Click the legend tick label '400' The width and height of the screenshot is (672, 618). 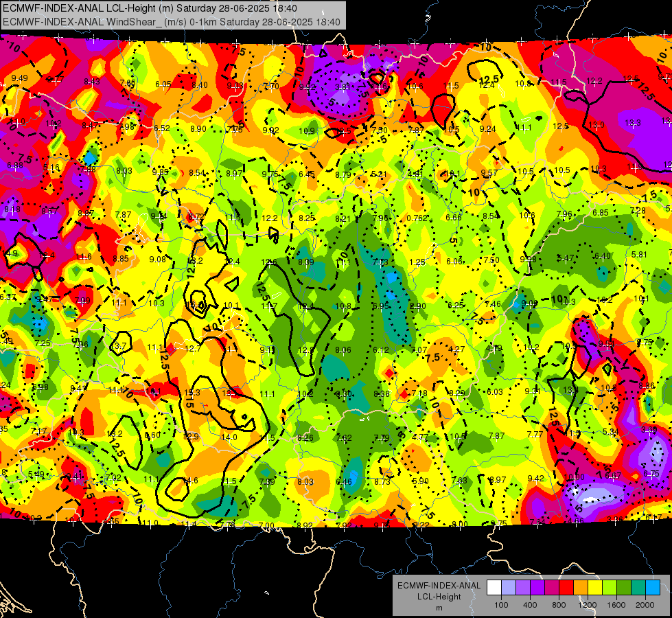[530, 605]
